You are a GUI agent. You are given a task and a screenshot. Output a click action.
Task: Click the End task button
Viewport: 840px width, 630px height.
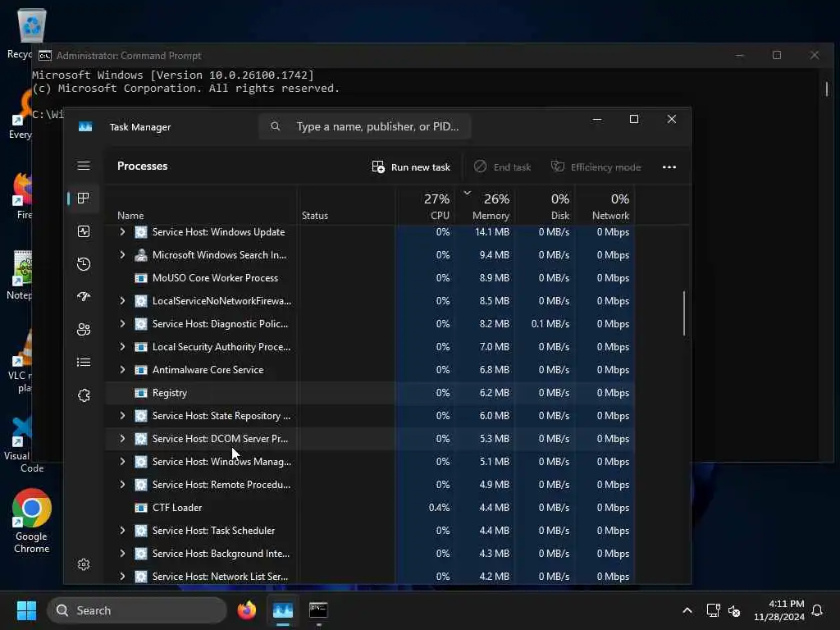(x=502, y=167)
